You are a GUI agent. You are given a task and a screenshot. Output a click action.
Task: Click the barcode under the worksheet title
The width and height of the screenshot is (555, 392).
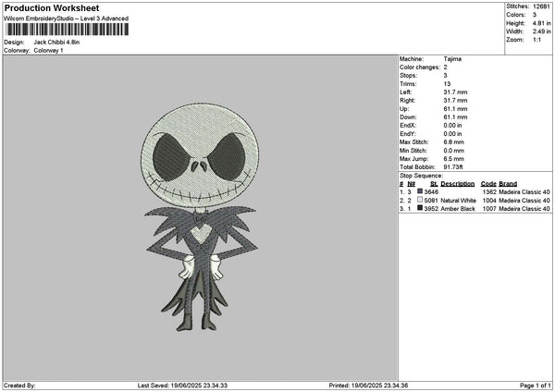click(x=68, y=30)
